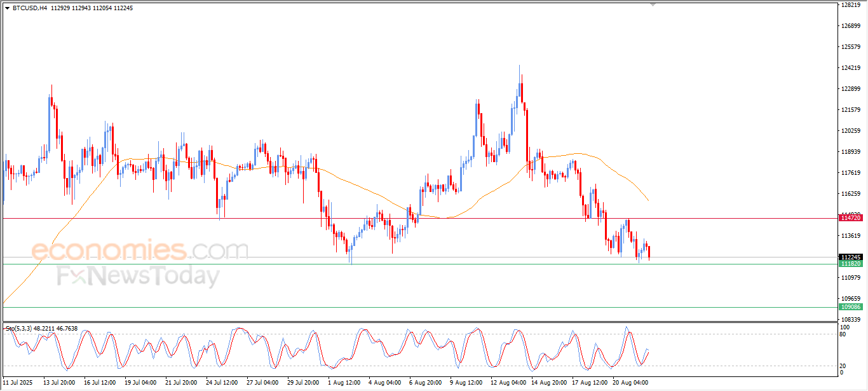Click the 1 Aug 12:00 time label
This screenshot has height=391, width=868.
click(344, 383)
